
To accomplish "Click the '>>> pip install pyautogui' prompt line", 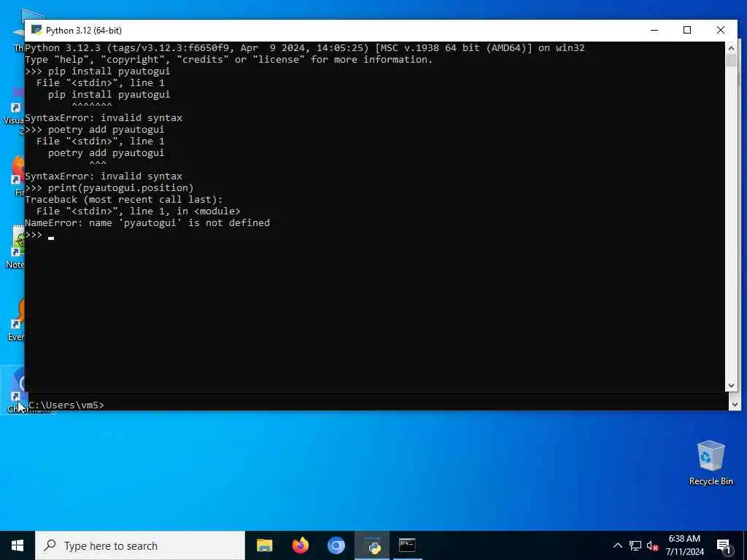I will point(97,71).
